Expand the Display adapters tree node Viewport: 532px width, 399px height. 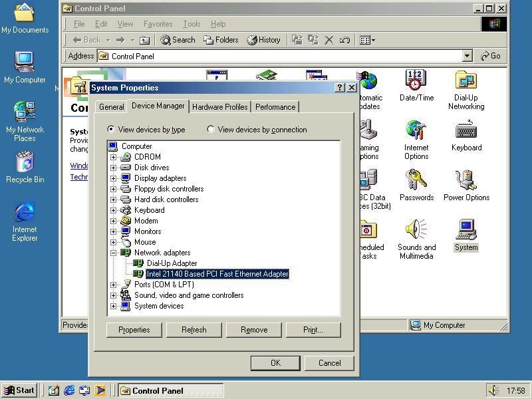[114, 178]
